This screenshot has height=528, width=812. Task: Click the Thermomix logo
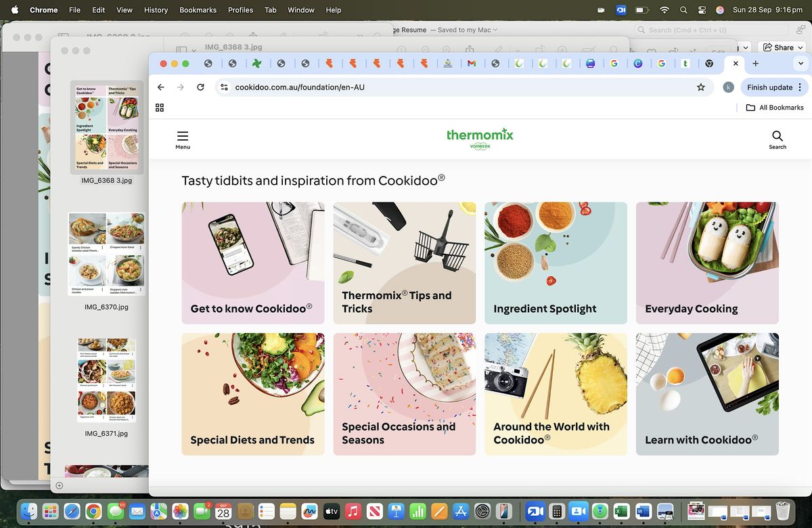[x=480, y=138]
